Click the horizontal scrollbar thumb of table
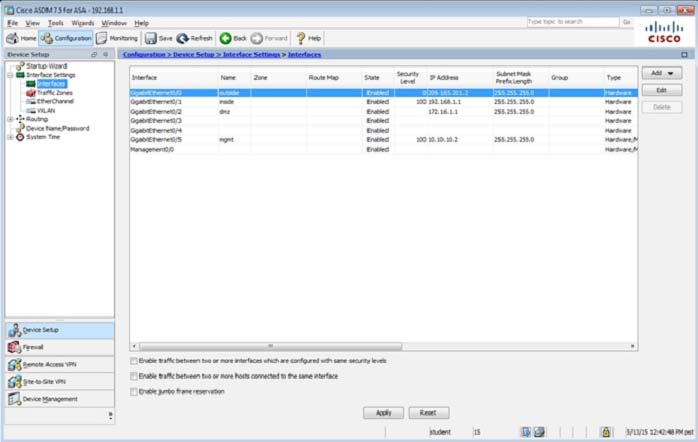698x442 pixels. [270, 346]
